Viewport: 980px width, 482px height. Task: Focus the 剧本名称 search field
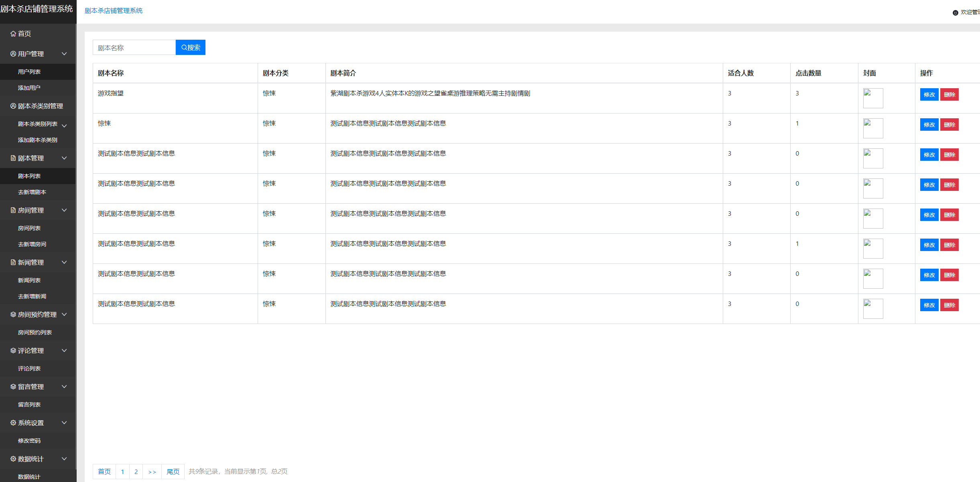pyautogui.click(x=134, y=48)
